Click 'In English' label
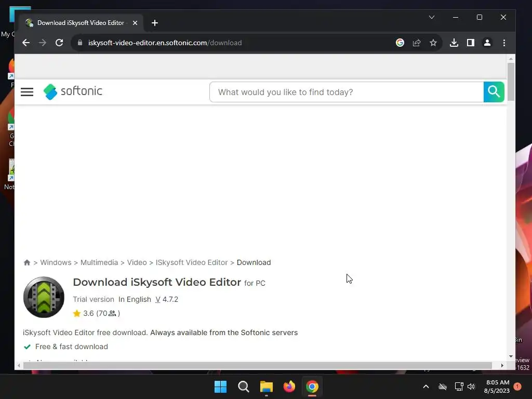This screenshot has width=532, height=399. 135,299
